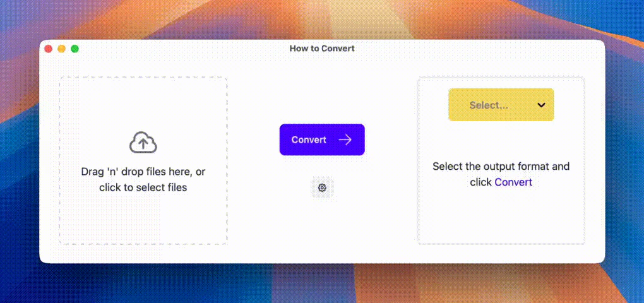Click the right arrow on Convert button
644x303 pixels.
click(345, 140)
